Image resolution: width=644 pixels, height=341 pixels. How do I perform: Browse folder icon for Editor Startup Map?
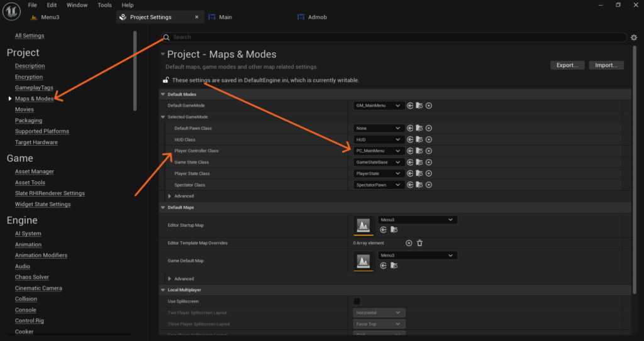[x=394, y=230]
